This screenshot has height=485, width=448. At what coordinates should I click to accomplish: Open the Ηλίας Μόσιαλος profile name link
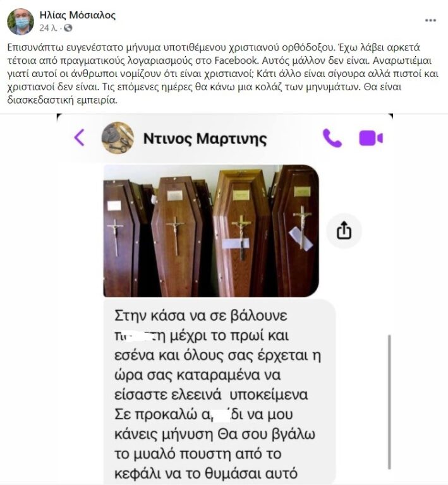77,15
